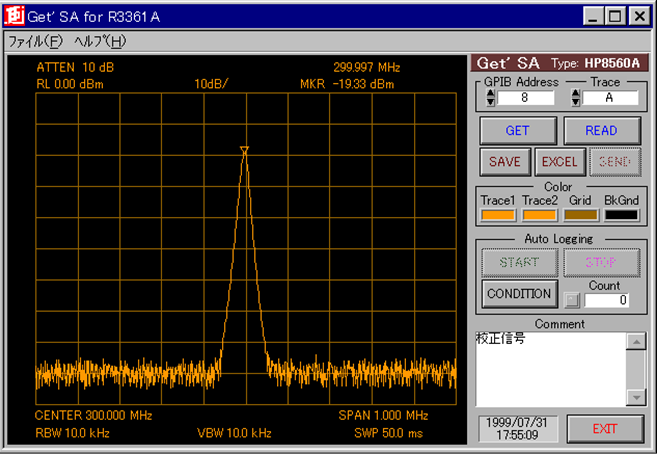Viewport: 657px width, 454px height.
Task: Change the BkGnd color swatch
Action: point(621,215)
